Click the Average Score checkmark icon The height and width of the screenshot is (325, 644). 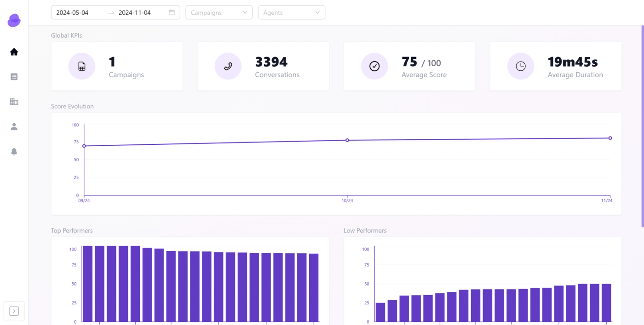[x=374, y=66]
